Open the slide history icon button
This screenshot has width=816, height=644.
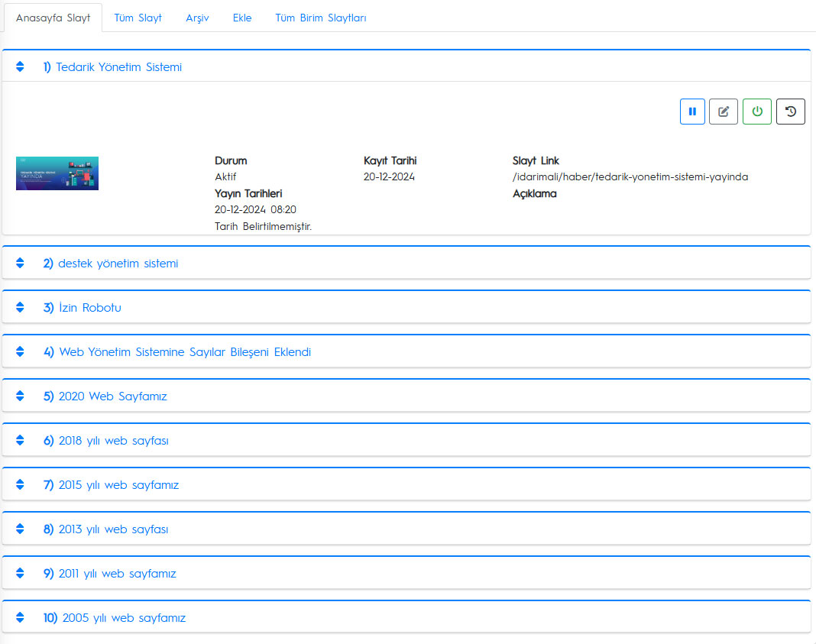pos(791,112)
